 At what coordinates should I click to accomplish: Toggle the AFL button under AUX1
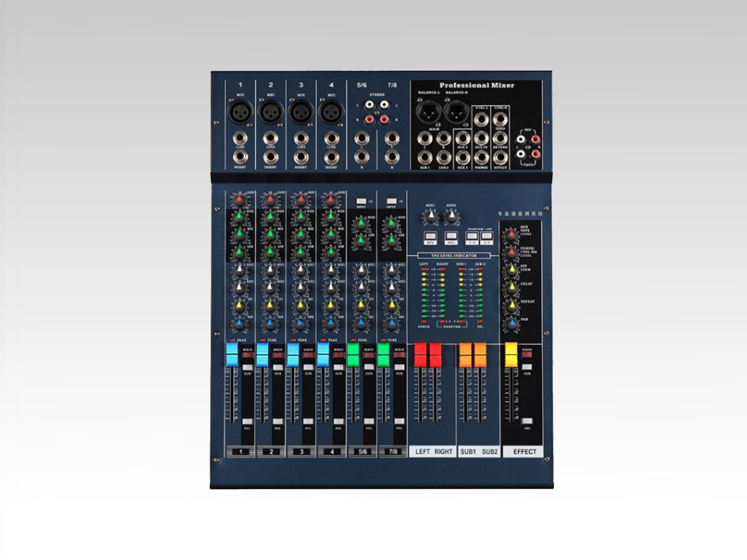[x=430, y=236]
